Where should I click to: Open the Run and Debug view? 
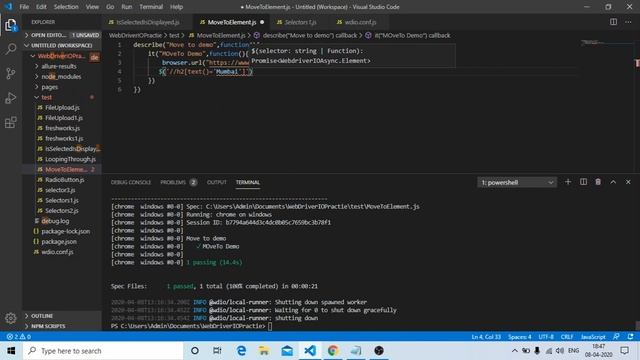coord(11,98)
